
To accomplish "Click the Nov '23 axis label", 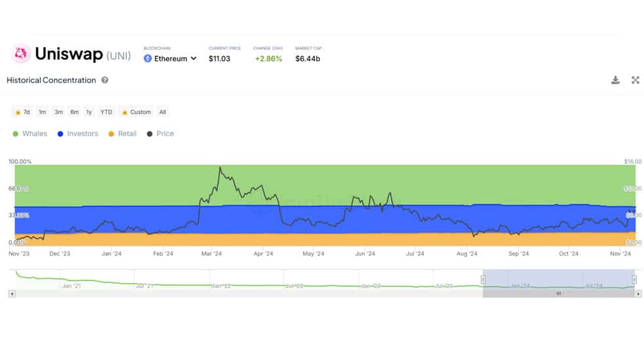I will tap(19, 254).
